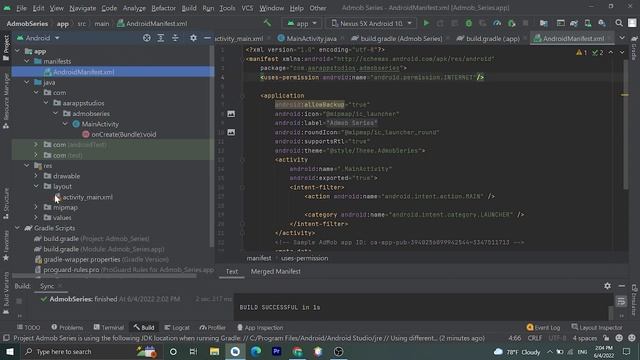The width and height of the screenshot is (640, 360).
Task: Open the Refactor menu
Action: click(163, 8)
